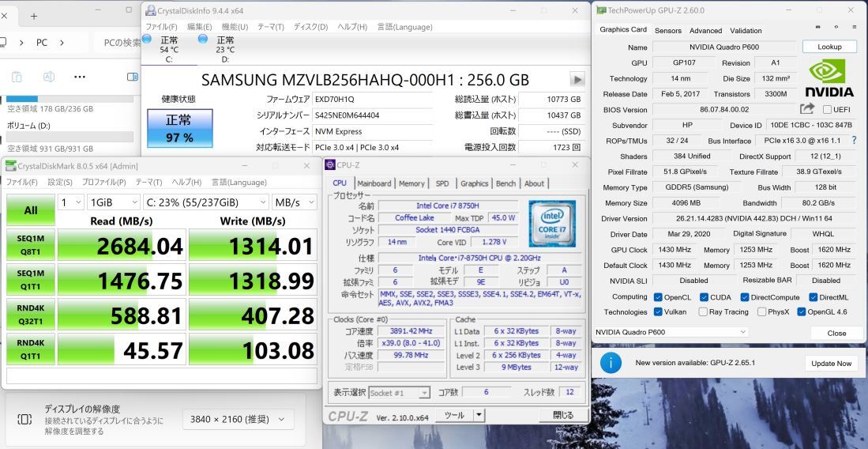Screen dimensions: 868x449
Task: Open the 機能(U) menu in CrystalDiskInfo
Action: [235, 27]
